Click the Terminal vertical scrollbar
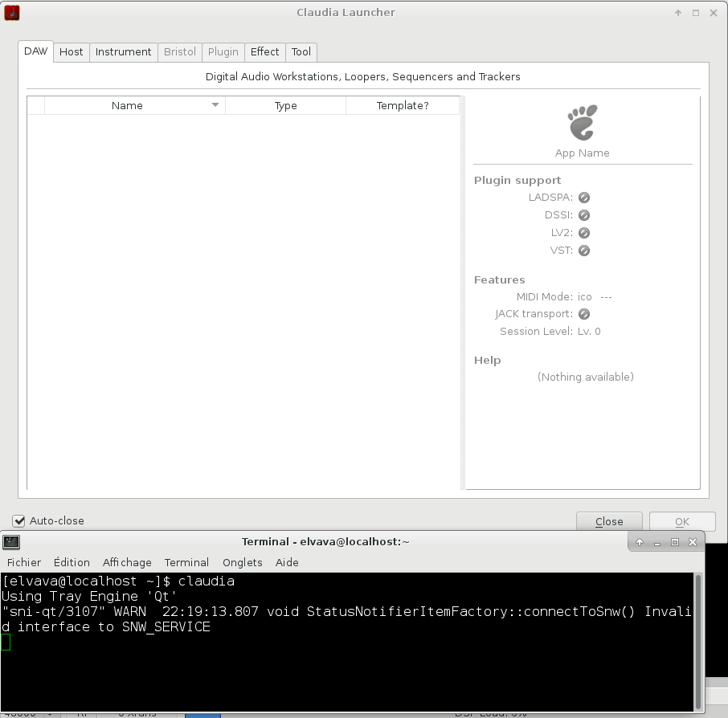Viewport: 728px width, 718px height. [697, 642]
